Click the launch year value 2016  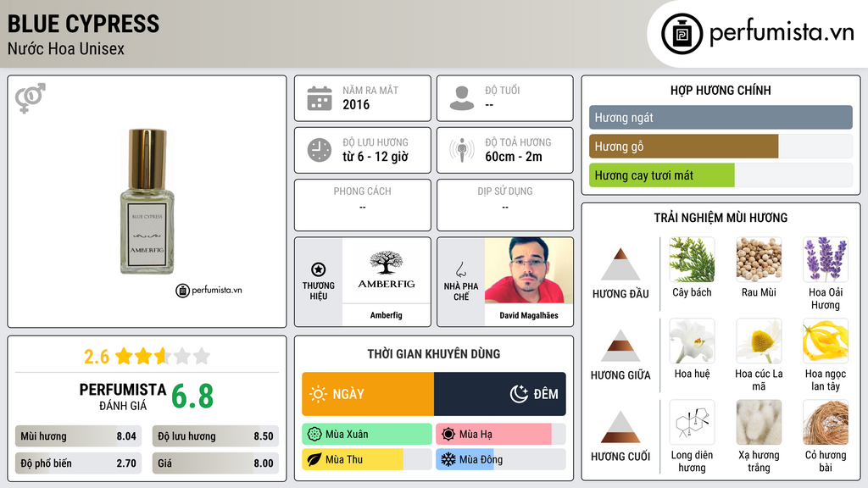tap(356, 104)
